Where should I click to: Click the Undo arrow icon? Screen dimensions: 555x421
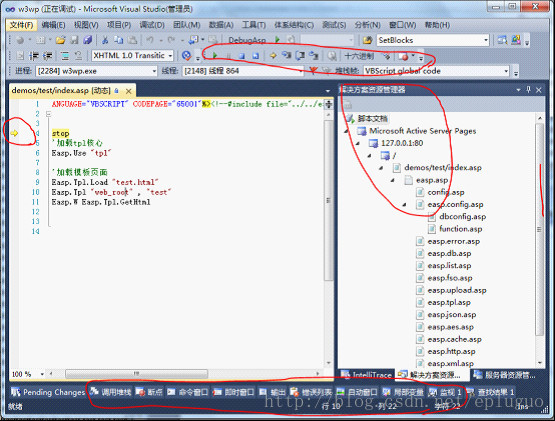(x=150, y=40)
